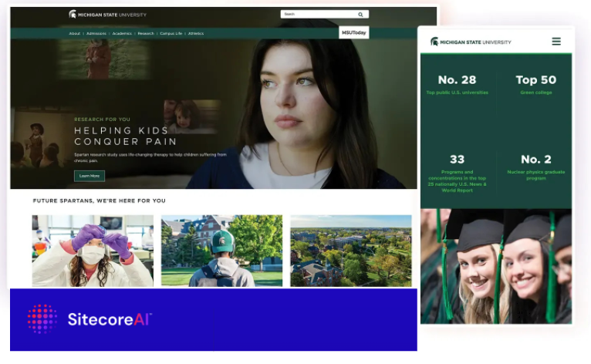The width and height of the screenshot is (591, 364).
Task: Click the 33 programs stat
Action: 458,174
